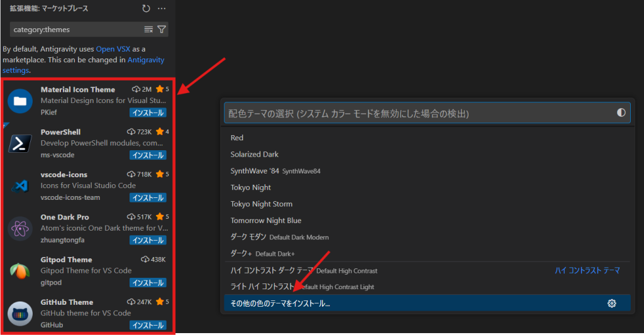Click the refresh extensions icon
Screen dimensions: 644x335
[146, 9]
